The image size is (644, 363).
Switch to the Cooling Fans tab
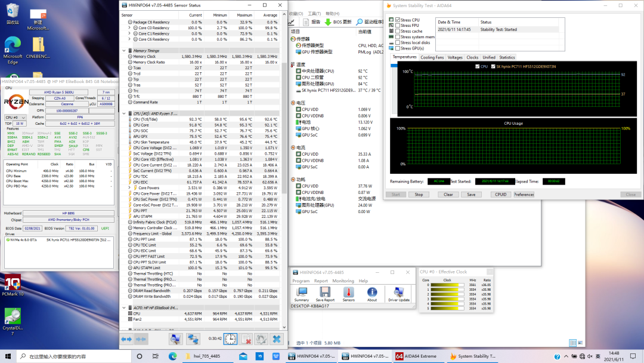coord(432,57)
